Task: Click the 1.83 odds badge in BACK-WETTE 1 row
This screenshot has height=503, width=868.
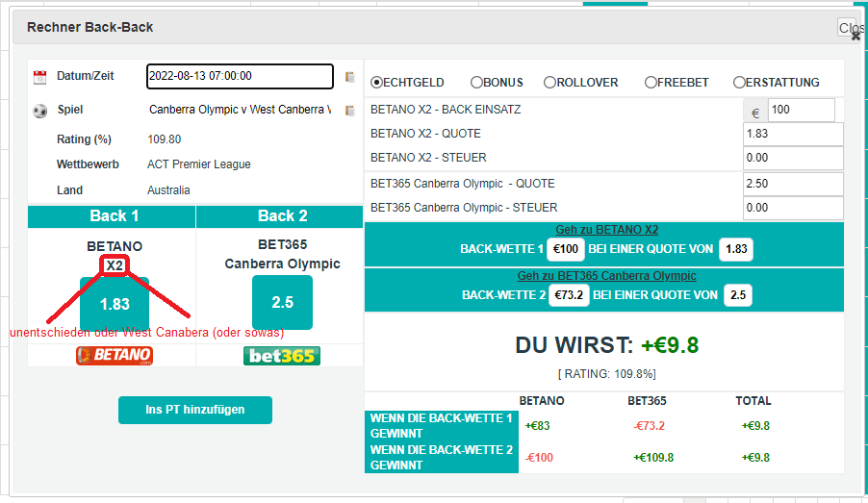Action: click(736, 249)
